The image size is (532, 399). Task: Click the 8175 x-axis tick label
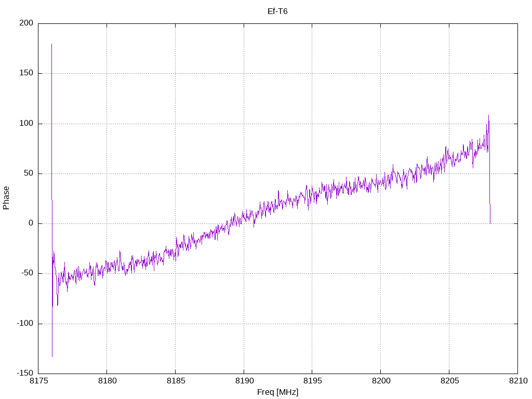point(38,382)
